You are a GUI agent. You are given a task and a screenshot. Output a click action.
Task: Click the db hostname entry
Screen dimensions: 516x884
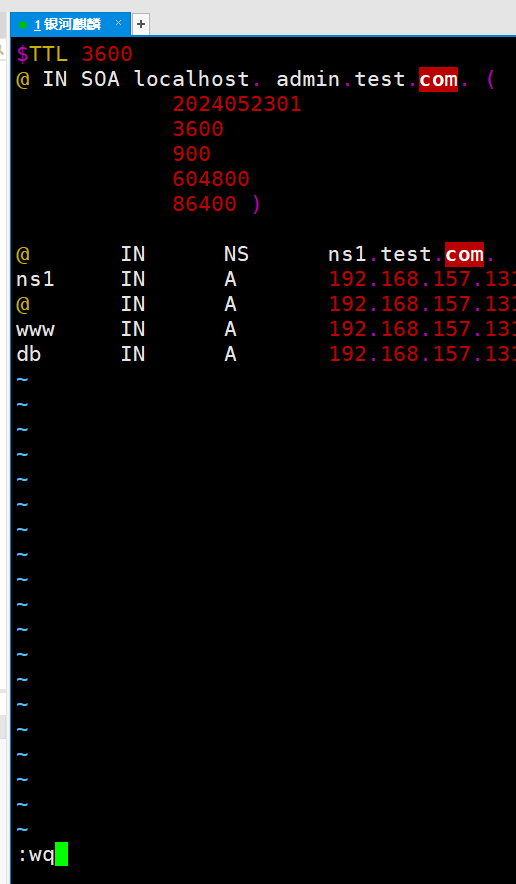[29, 353]
